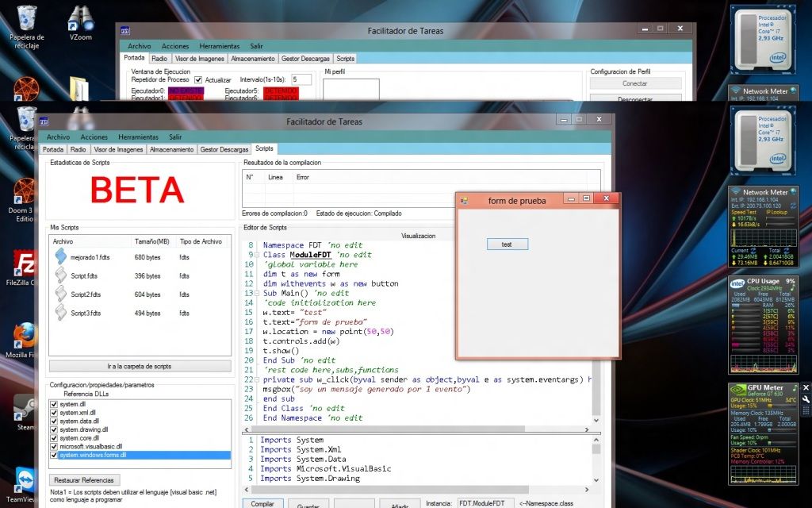812x508 pixels.
Task: Collapse the private sub w_click block
Action: tap(257, 379)
